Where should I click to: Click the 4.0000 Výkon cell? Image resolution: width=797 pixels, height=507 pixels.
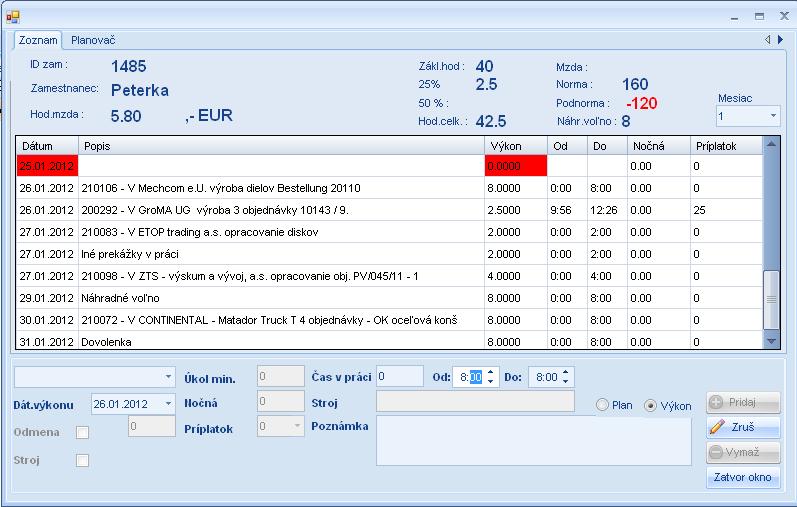[x=515, y=276]
